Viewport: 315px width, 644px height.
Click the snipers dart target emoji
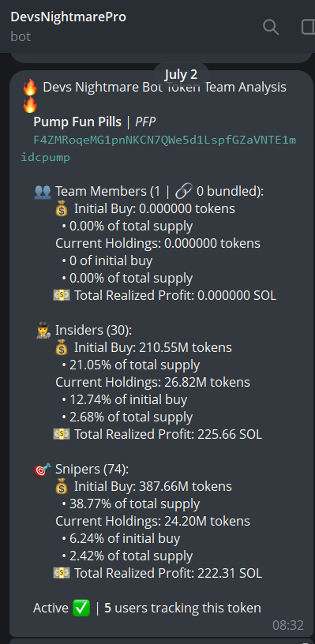pyautogui.click(x=43, y=469)
